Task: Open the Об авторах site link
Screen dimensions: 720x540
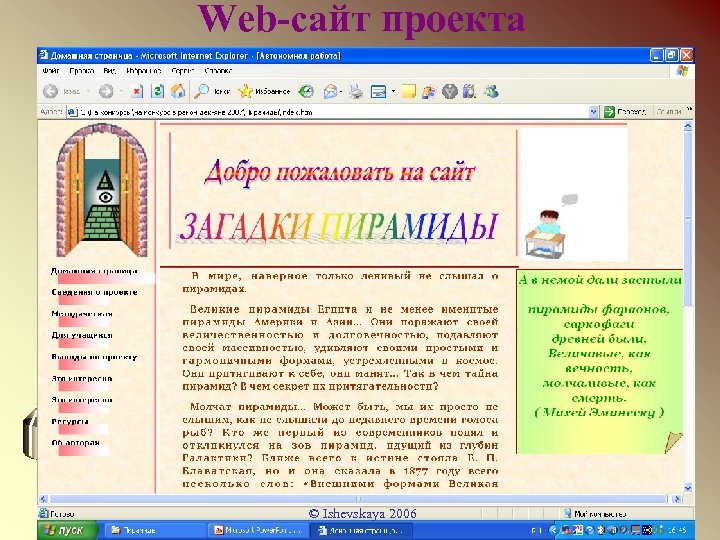Action: tap(76, 443)
